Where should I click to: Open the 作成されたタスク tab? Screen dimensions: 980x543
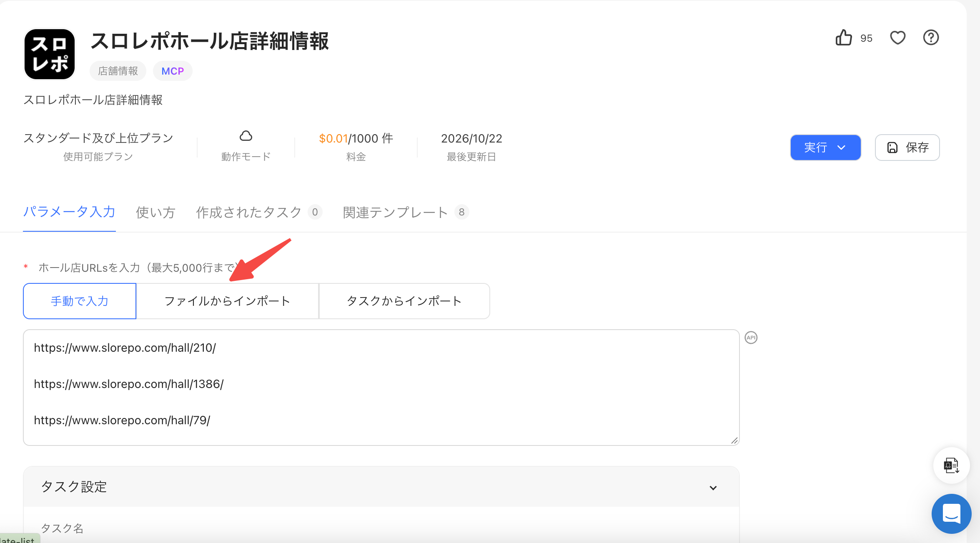pos(258,213)
